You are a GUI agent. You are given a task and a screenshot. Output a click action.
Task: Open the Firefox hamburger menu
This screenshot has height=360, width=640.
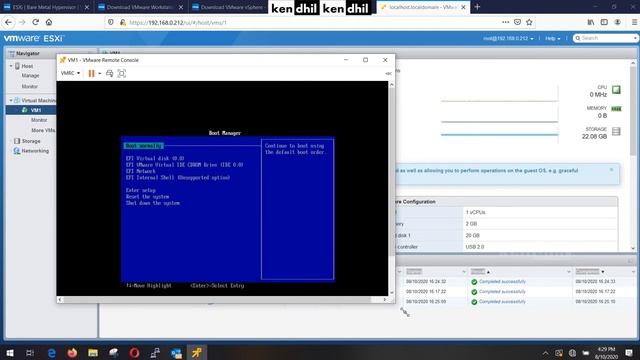[x=634, y=22]
